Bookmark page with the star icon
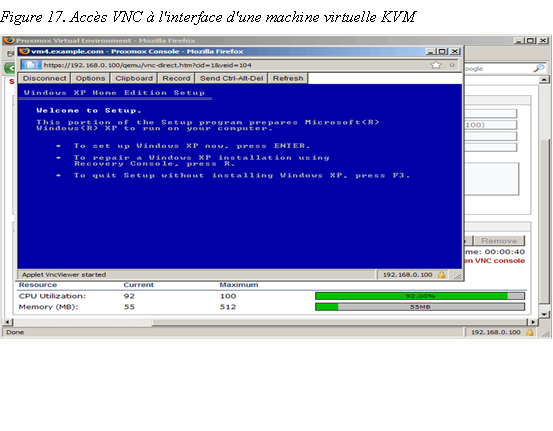The width and height of the screenshot is (553, 431). coord(436,65)
